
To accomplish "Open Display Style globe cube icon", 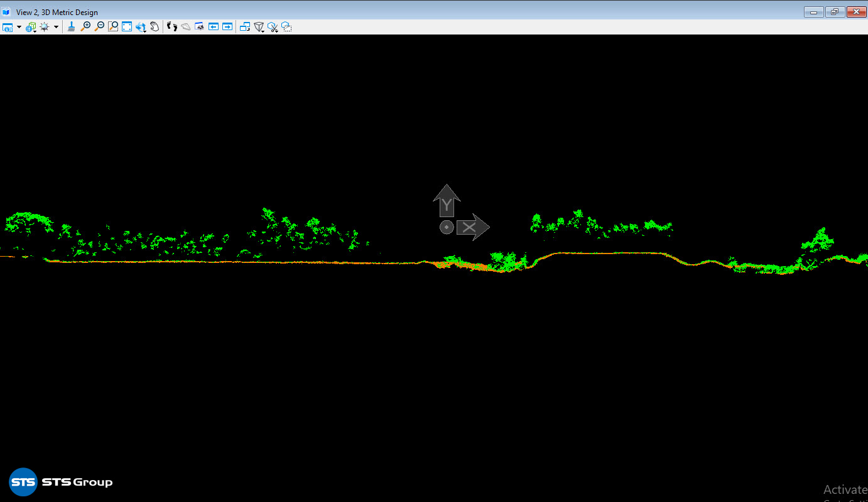I will point(31,27).
